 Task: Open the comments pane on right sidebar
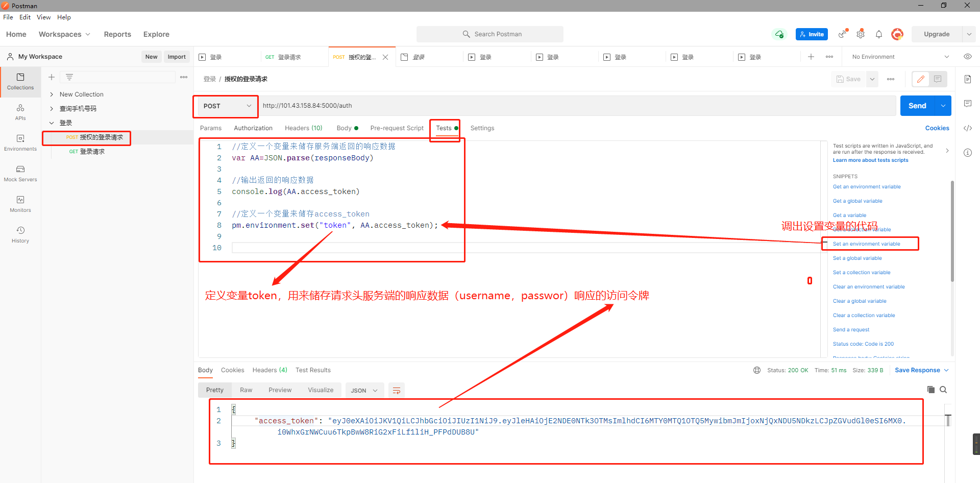968,104
